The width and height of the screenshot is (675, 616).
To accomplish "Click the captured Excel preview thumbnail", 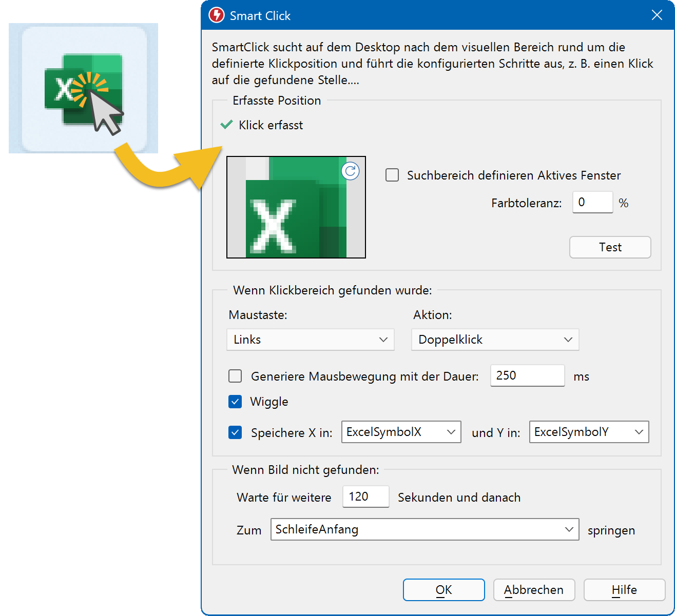I will 296,207.
